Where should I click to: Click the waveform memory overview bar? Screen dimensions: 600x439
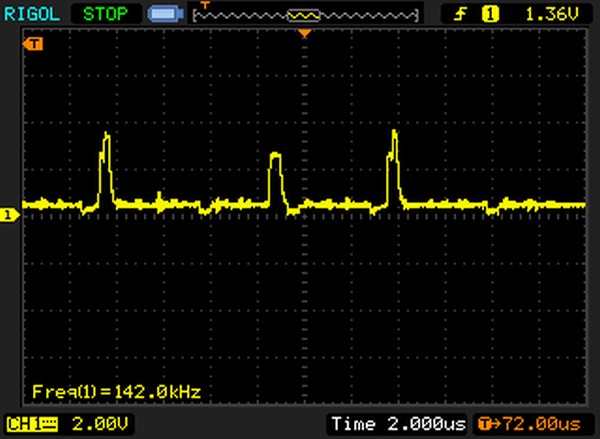[x=305, y=15]
